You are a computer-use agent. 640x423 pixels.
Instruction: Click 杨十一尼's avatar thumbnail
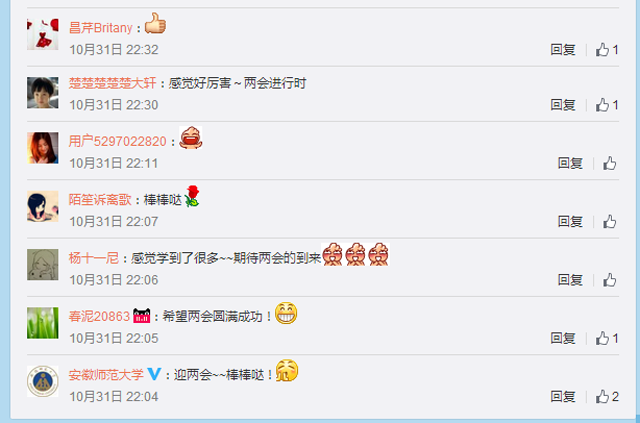[43, 265]
